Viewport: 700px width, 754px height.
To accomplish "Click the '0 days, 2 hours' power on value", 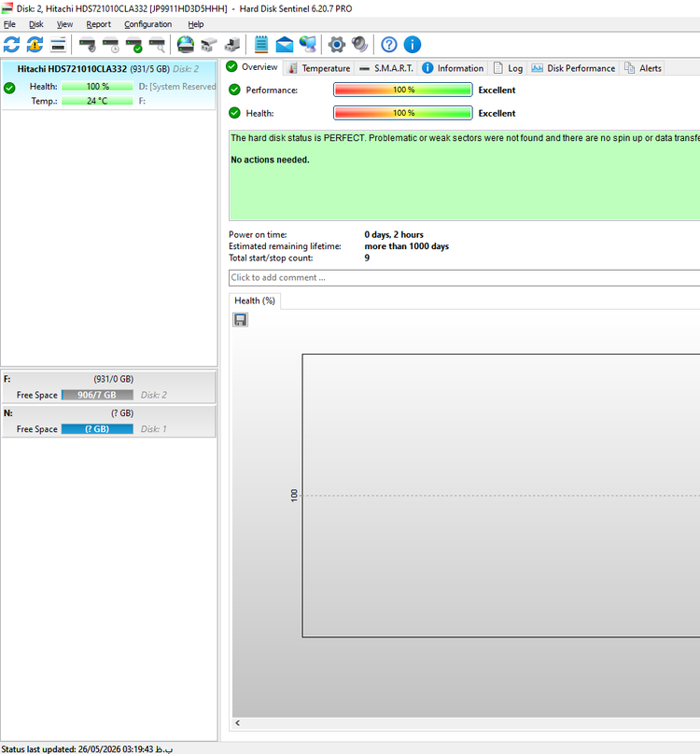I will (x=394, y=234).
